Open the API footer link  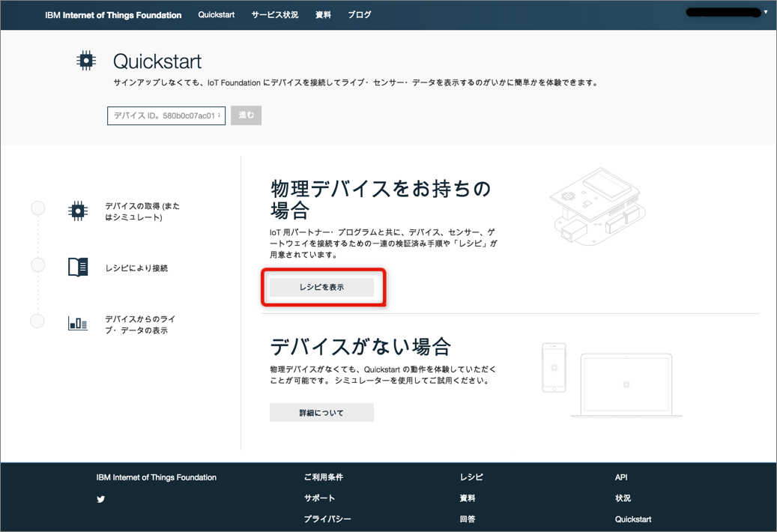pyautogui.click(x=621, y=477)
